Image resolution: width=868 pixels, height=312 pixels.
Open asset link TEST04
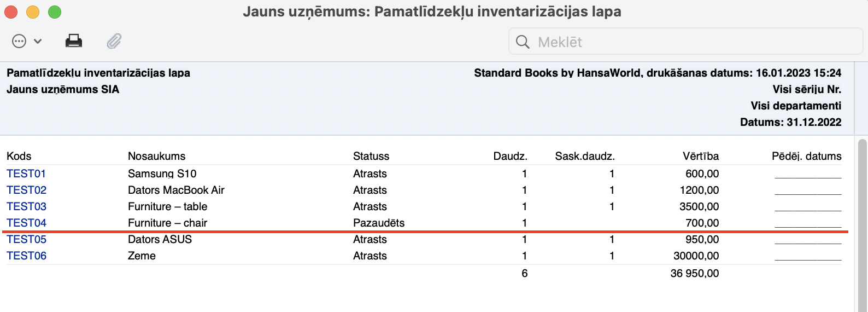pos(26,223)
